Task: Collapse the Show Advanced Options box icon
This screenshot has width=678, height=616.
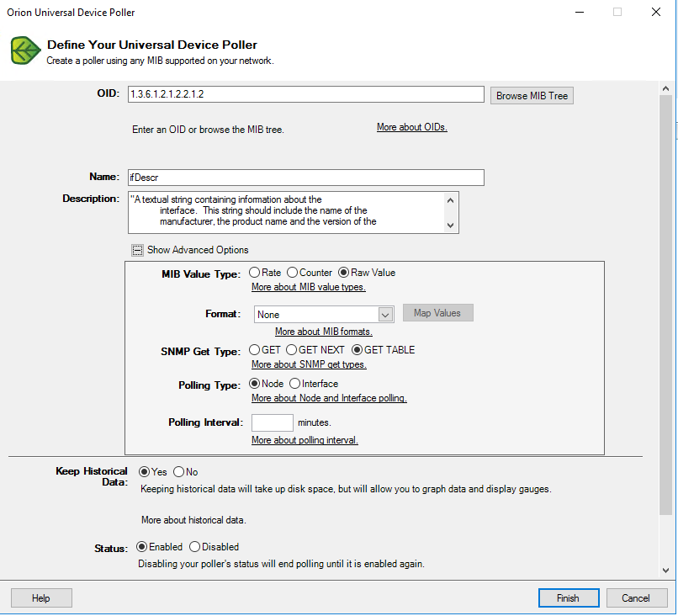Action: 137,250
